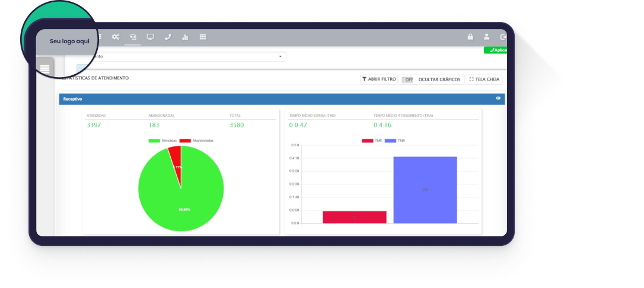This screenshot has height=288, width=644.
Task: Click the logout icon at top right
Action: (x=503, y=37)
